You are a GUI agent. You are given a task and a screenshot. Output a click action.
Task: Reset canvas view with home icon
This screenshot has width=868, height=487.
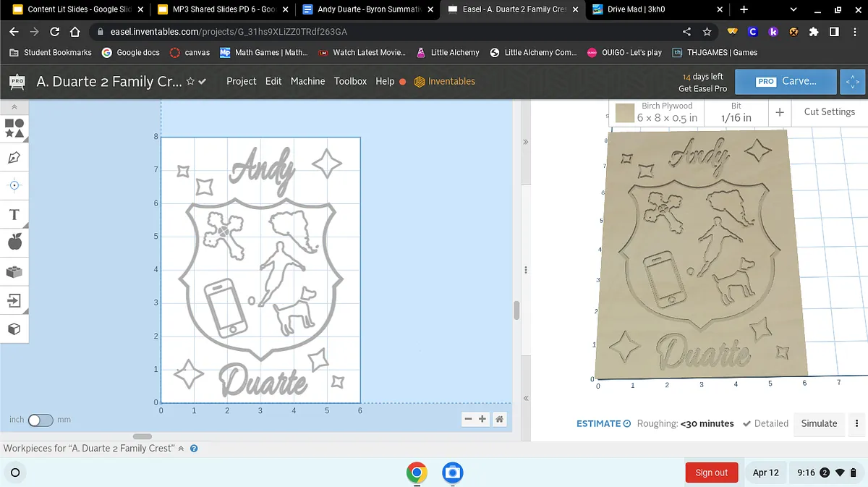(499, 419)
